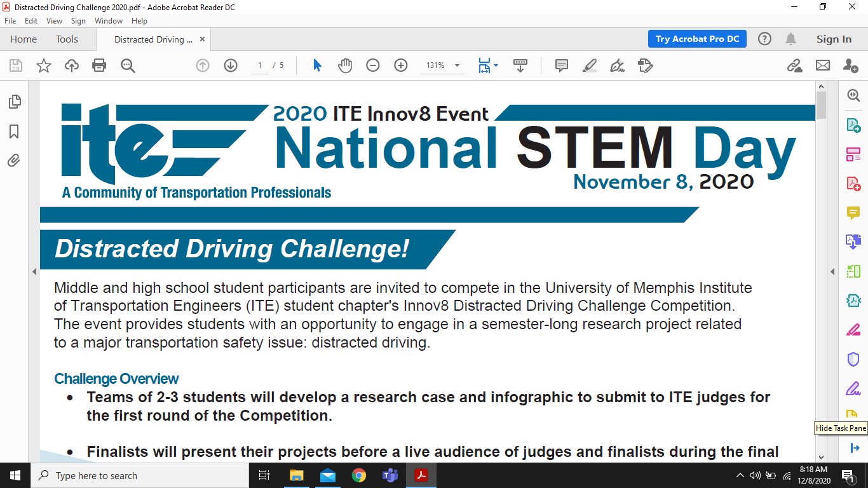Open Create PDF tool in right pane

[853, 184]
